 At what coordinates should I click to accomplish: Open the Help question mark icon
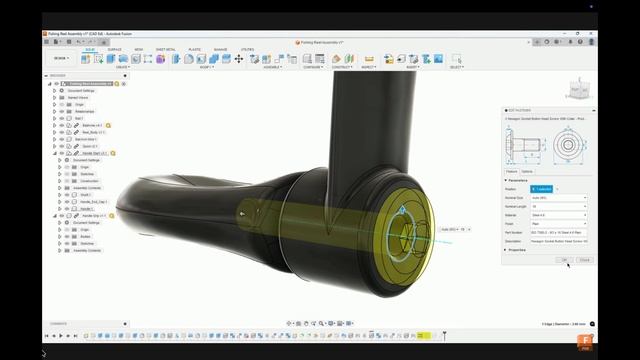click(x=580, y=42)
